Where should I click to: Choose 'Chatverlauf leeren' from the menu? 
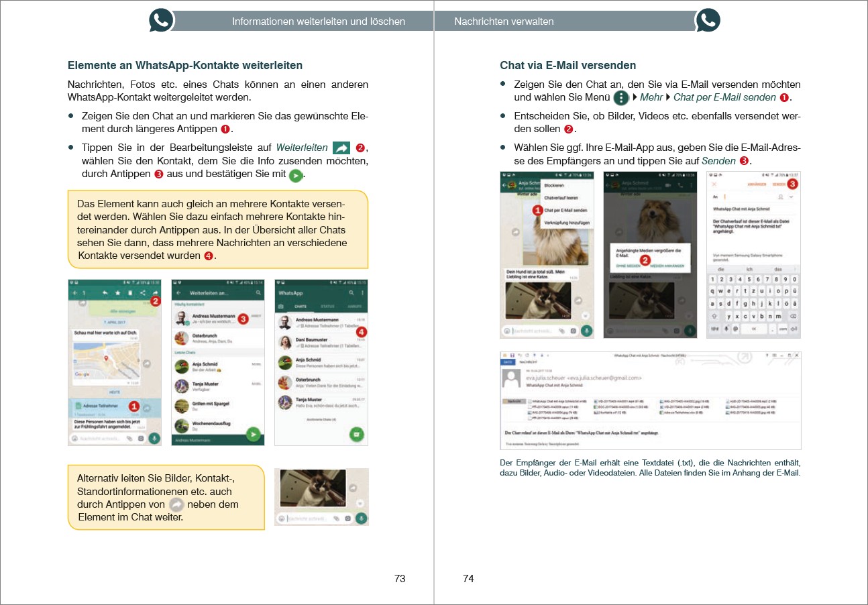tap(561, 198)
